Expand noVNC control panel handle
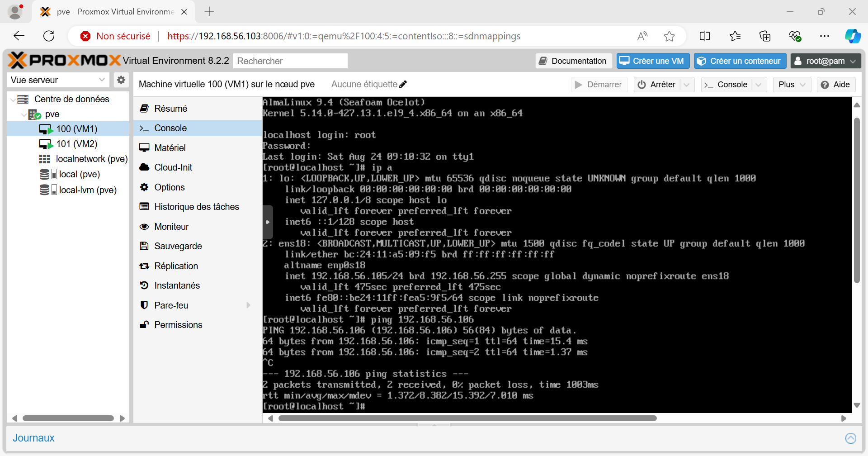Viewport: 868px width, 456px height. (268, 222)
